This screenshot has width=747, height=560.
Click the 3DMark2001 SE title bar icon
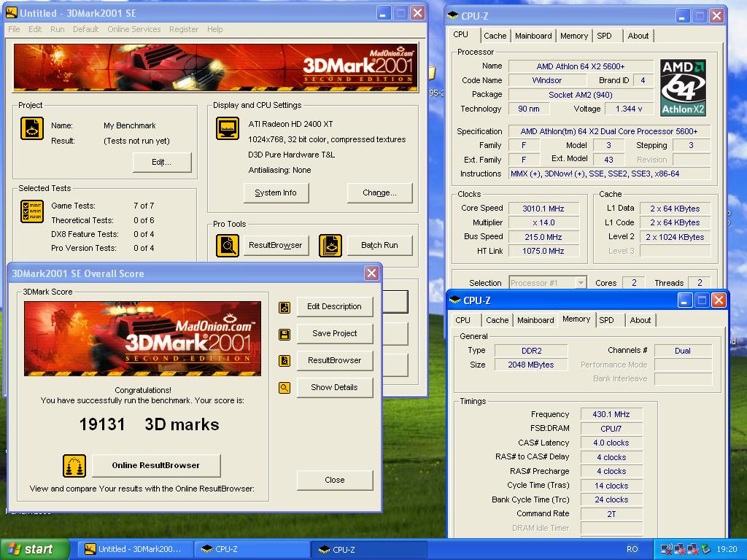pyautogui.click(x=11, y=13)
